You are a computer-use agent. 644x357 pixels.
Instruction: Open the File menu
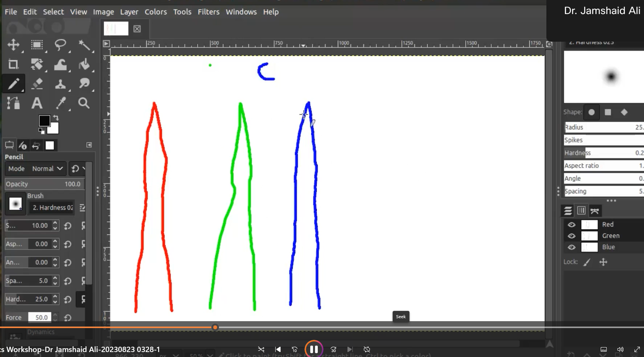tap(11, 12)
